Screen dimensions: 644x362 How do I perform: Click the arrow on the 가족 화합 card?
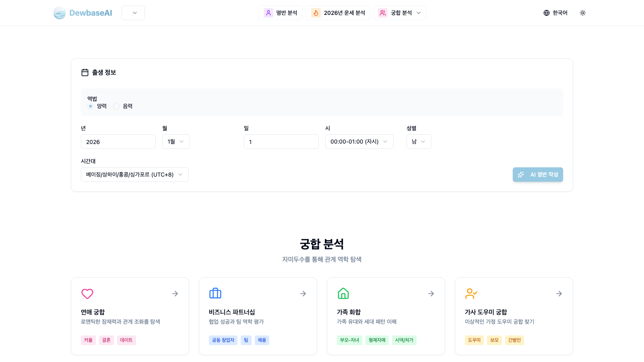(x=431, y=294)
